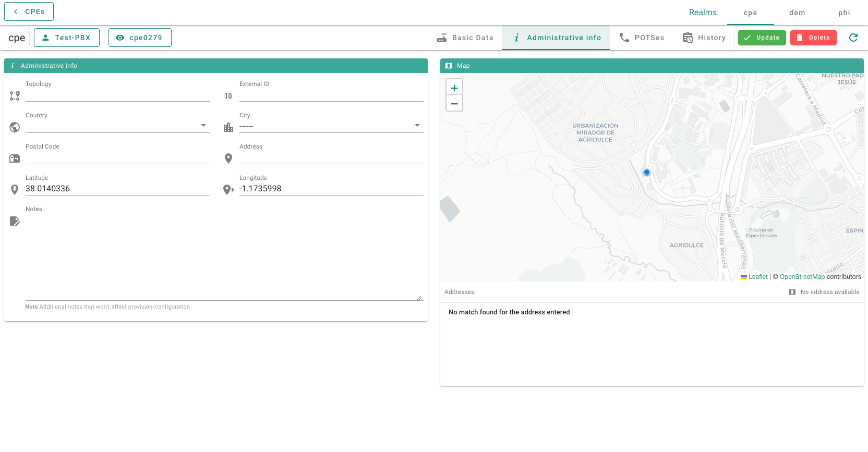Screen dimensions: 868x452
Task: Open the POTSes tab
Action: [x=642, y=38]
